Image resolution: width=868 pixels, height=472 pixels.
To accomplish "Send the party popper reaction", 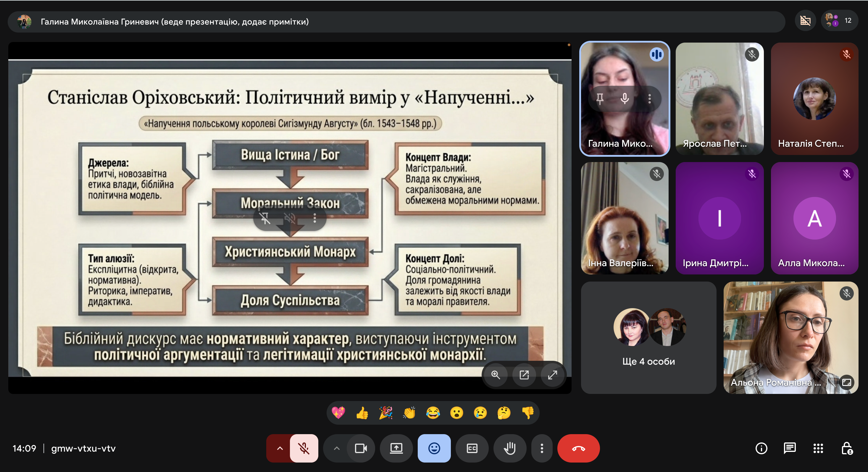I will [385, 413].
